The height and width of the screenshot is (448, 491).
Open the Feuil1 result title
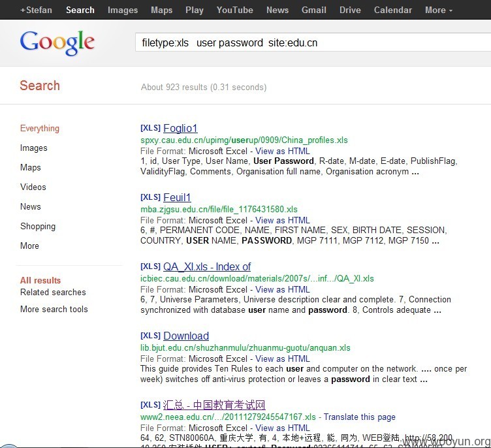pyautogui.click(x=177, y=197)
